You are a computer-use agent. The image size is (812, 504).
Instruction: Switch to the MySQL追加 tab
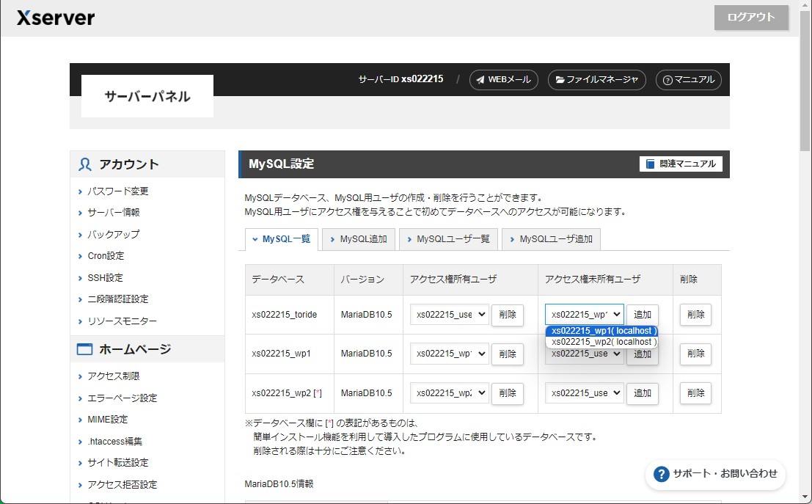(359, 239)
